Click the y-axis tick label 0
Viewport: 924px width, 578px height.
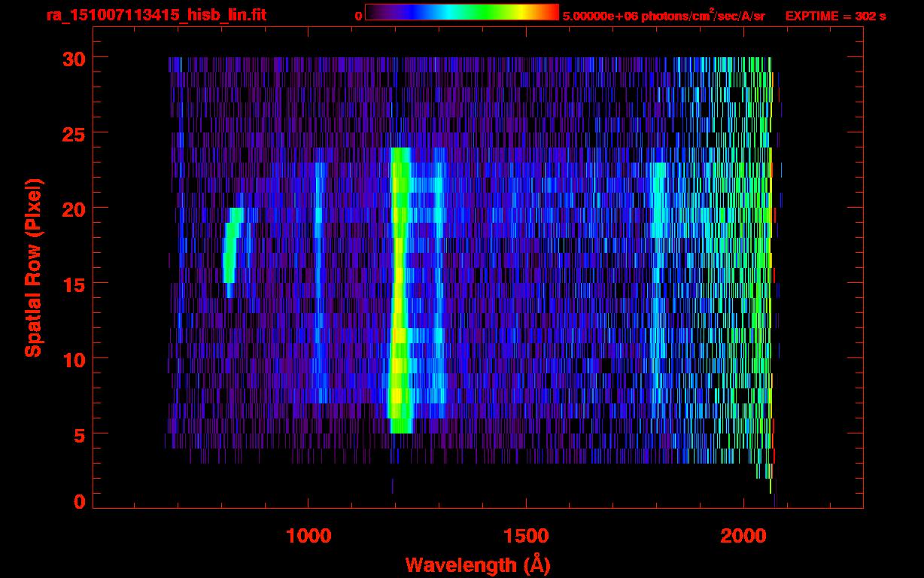click(80, 501)
